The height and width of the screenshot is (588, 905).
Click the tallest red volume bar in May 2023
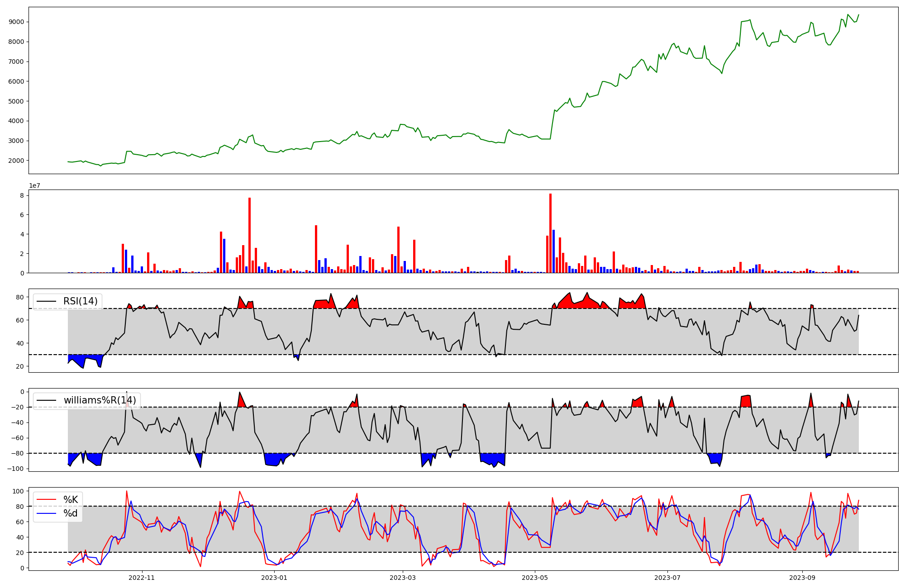click(550, 233)
